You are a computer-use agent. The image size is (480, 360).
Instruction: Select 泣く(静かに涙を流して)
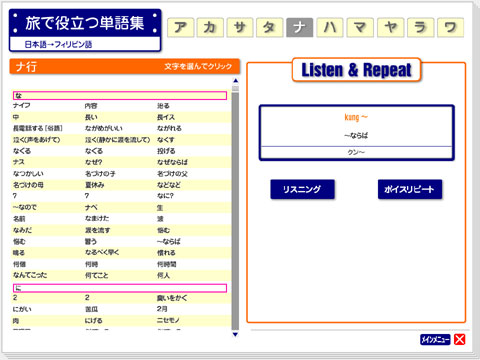point(118,140)
